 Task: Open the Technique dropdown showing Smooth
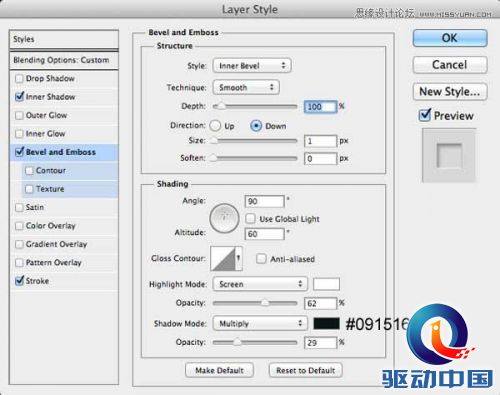coord(246,87)
